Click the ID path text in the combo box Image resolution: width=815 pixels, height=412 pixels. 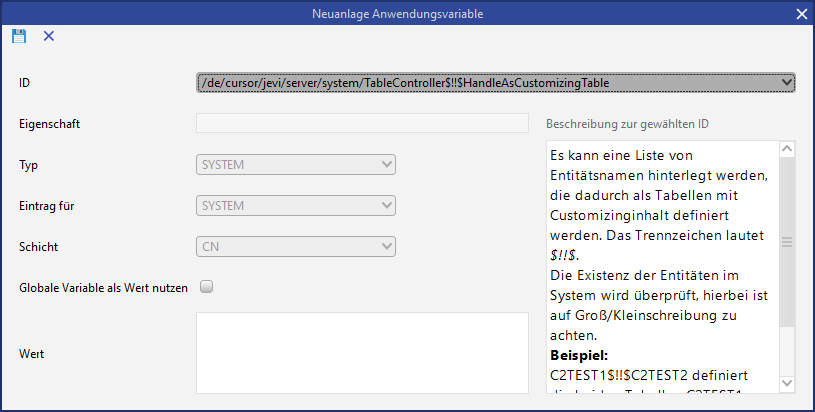tap(405, 83)
